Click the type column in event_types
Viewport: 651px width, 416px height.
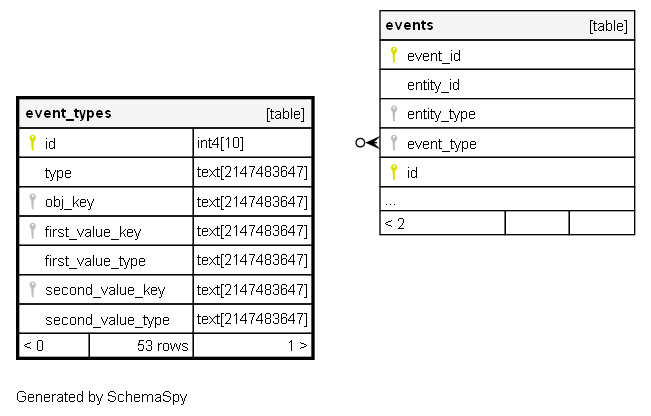click(x=58, y=173)
